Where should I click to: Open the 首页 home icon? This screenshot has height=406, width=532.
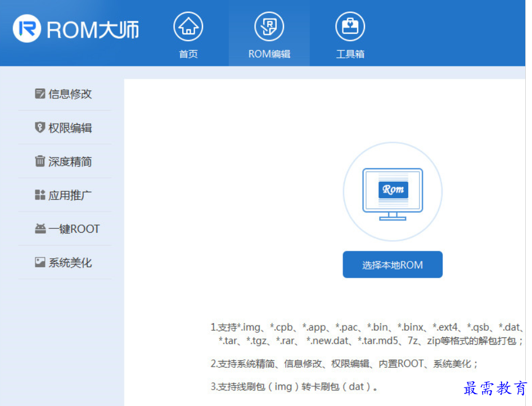[x=188, y=26]
